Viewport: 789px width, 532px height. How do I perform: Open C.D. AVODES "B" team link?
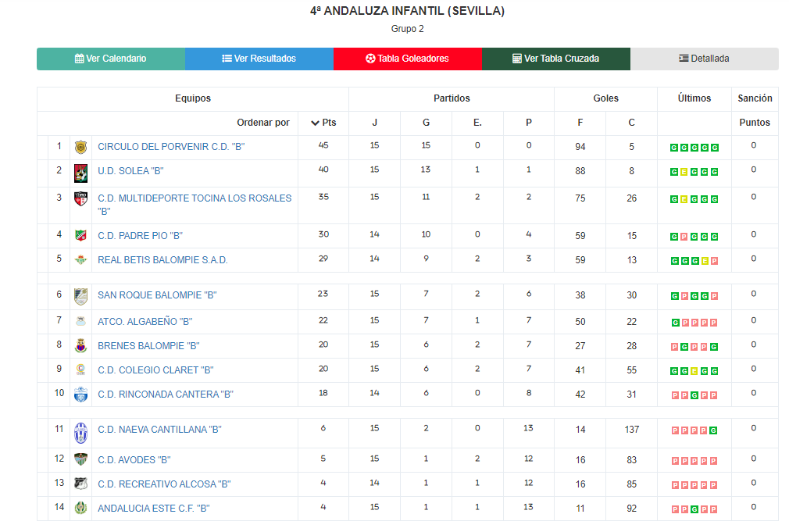point(134,460)
